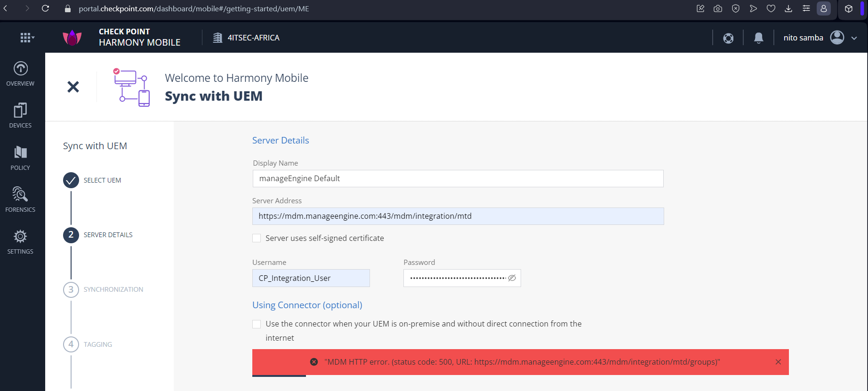This screenshot has width=868, height=391.
Task: Click the Display Name input field
Action: coord(458,178)
